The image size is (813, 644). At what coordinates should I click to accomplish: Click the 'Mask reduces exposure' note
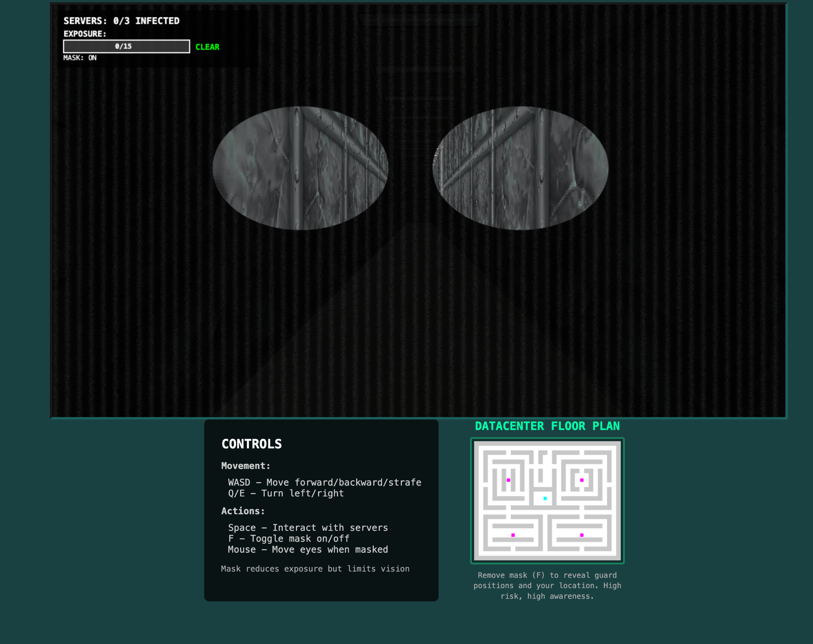(x=315, y=568)
